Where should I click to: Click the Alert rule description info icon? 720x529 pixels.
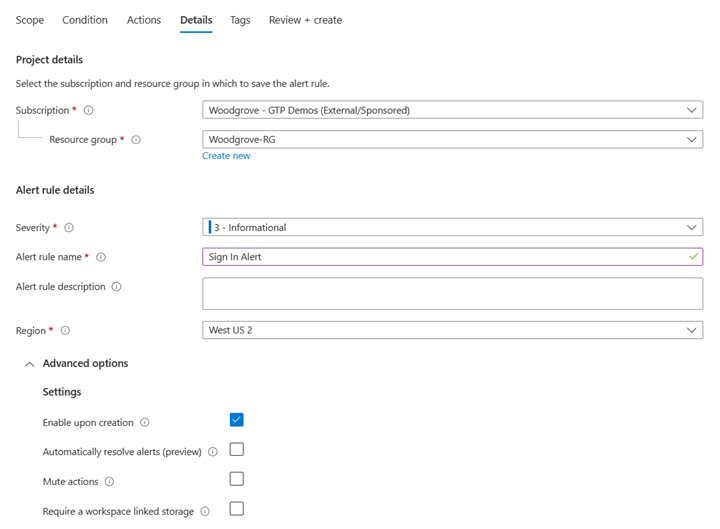click(116, 287)
